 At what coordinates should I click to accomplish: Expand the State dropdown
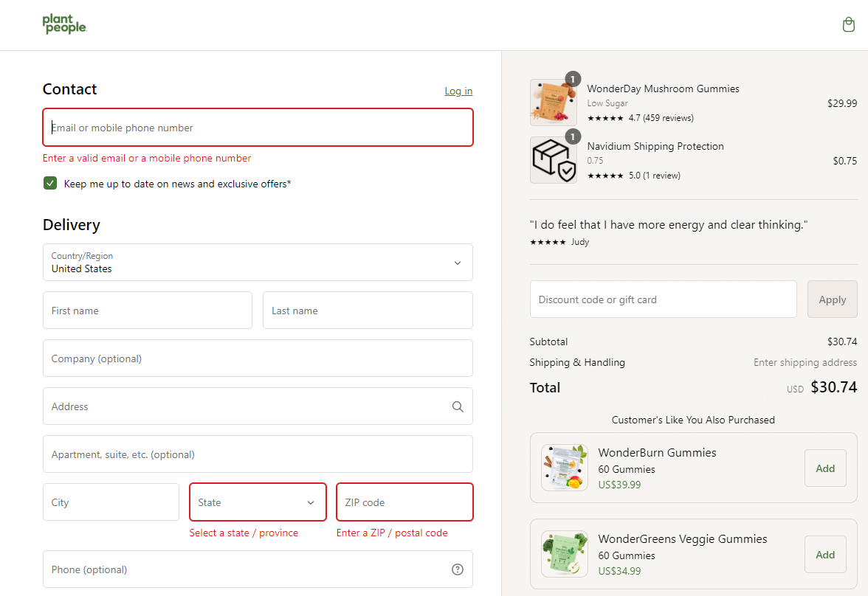[258, 502]
